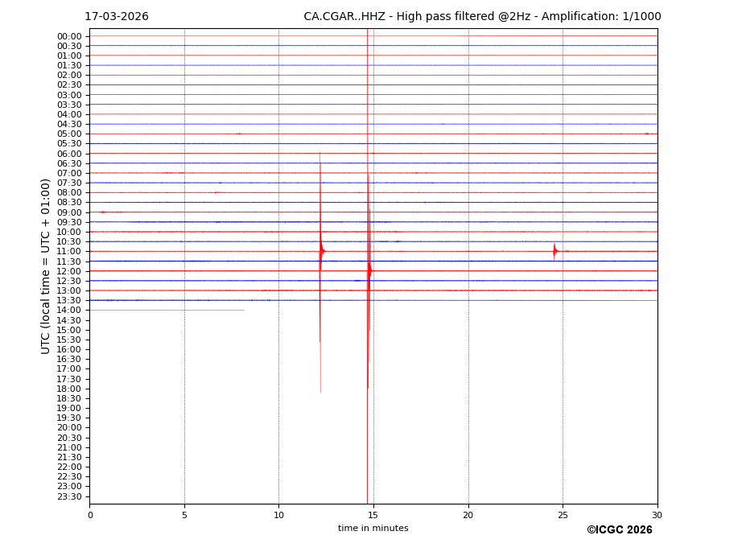Click the CA.CGAR..HHZ chart title
746x560 pixels.
[481, 17]
